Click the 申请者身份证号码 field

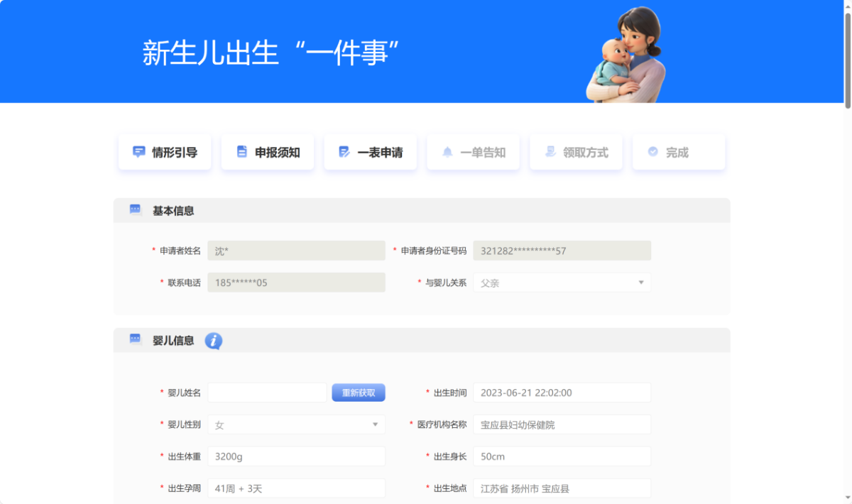pos(562,251)
